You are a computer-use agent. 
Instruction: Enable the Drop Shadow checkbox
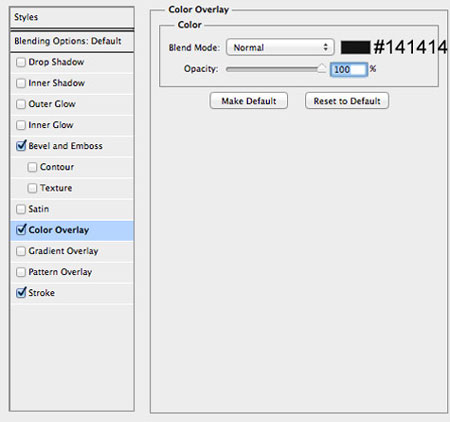pyautogui.click(x=21, y=62)
